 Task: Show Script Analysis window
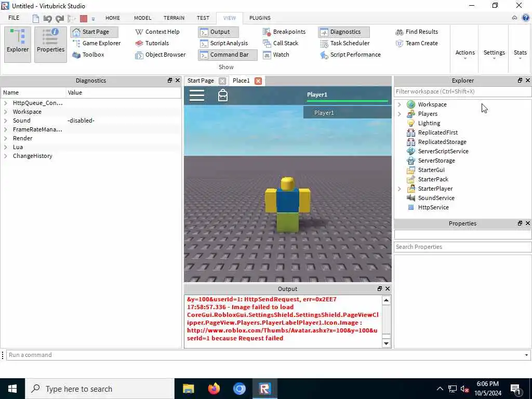224,43
